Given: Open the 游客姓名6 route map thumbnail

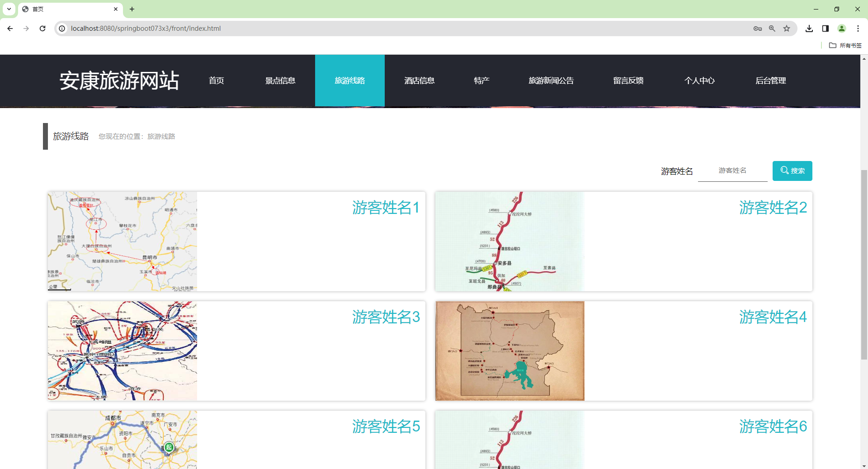Looking at the screenshot, I should pos(510,440).
